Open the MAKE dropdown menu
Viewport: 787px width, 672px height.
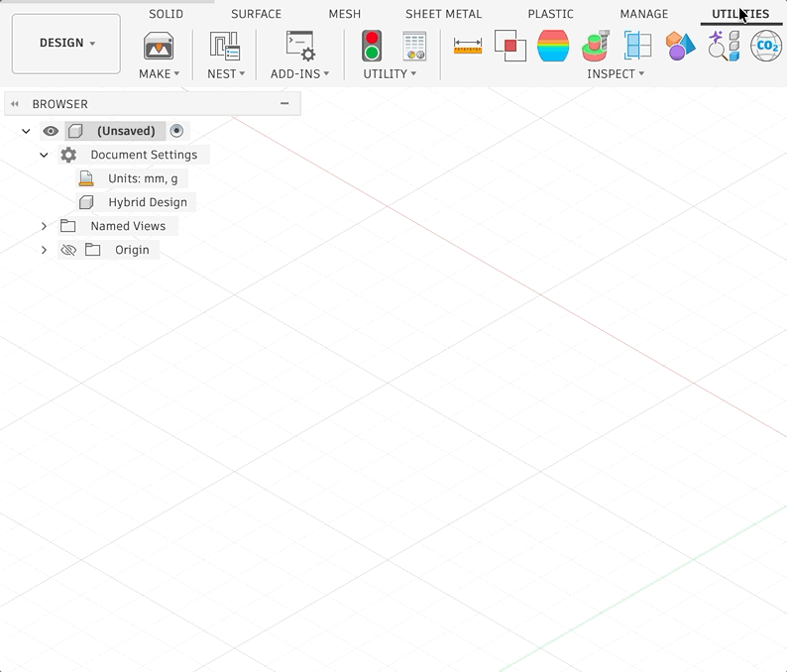tap(160, 73)
